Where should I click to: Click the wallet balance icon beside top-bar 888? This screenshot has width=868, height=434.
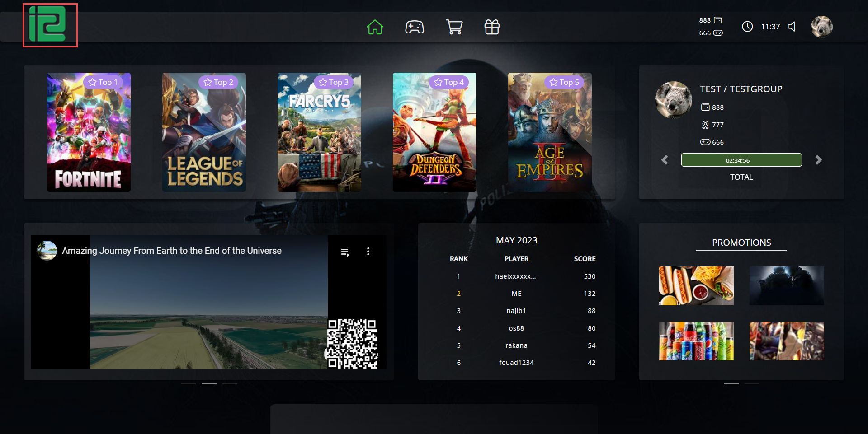click(x=718, y=20)
